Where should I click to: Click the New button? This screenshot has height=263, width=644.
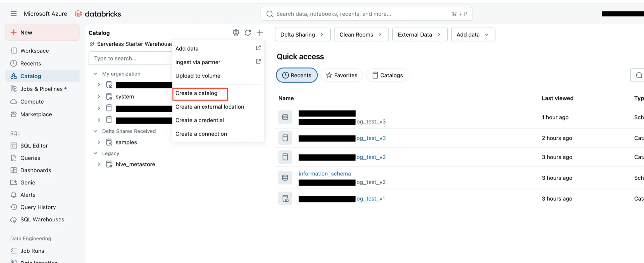tap(43, 33)
